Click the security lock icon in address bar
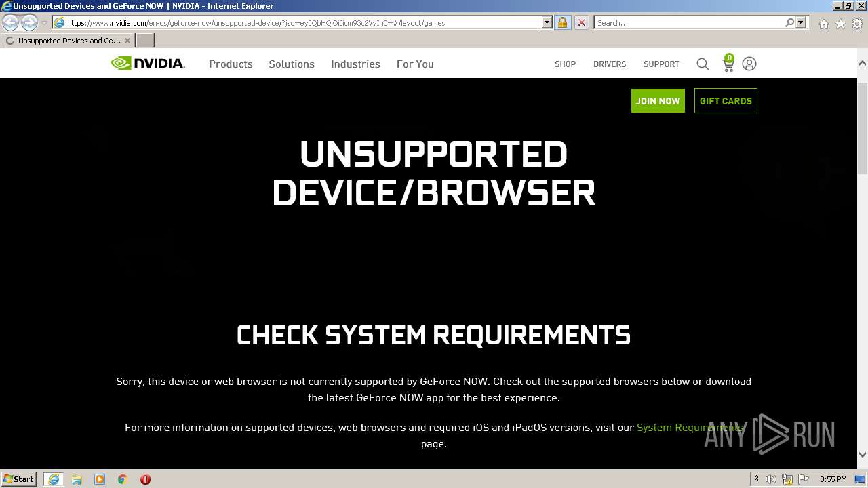 tap(562, 22)
